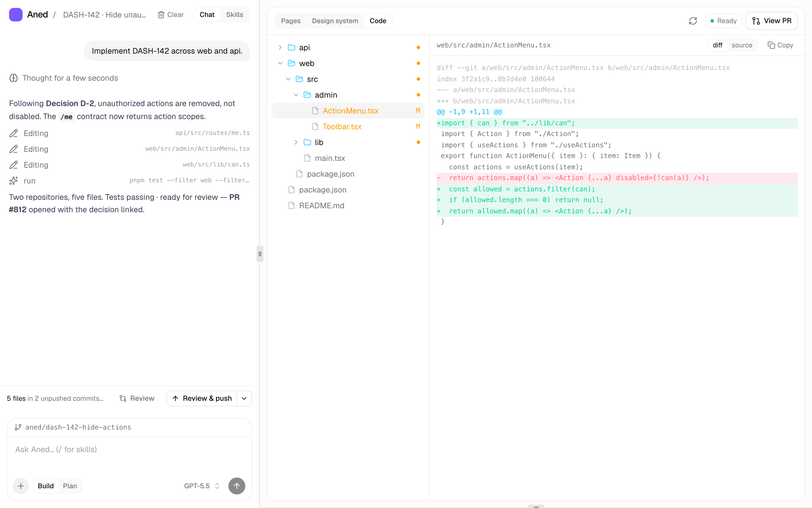Collapse the web folder chevron
The image size is (812, 508).
pyautogui.click(x=280, y=63)
